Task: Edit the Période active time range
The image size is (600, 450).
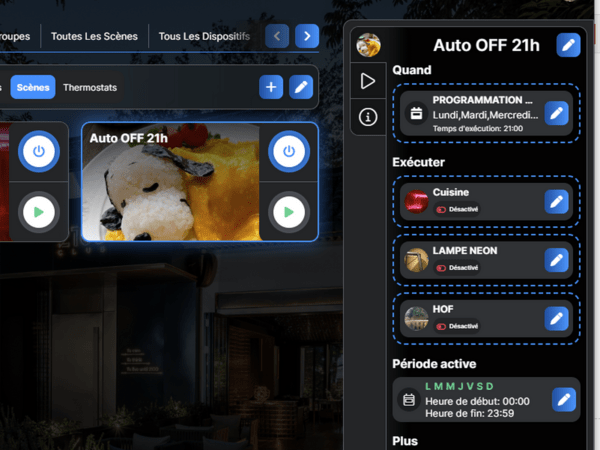Action: [564, 400]
